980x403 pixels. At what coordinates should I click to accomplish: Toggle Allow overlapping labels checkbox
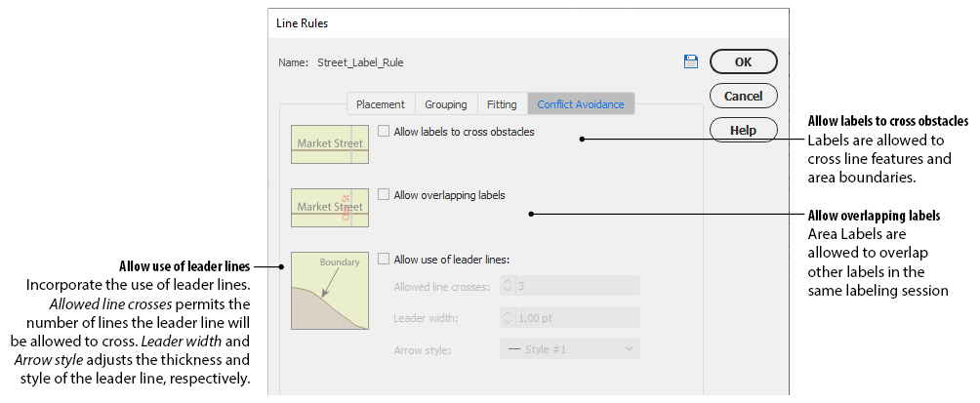click(x=385, y=195)
